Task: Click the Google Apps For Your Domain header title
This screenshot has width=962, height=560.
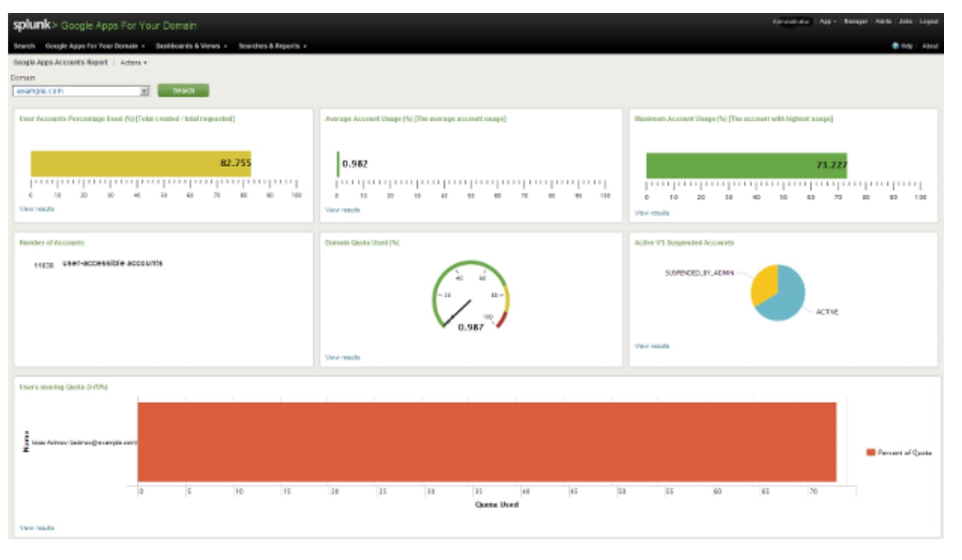Action: pos(128,26)
